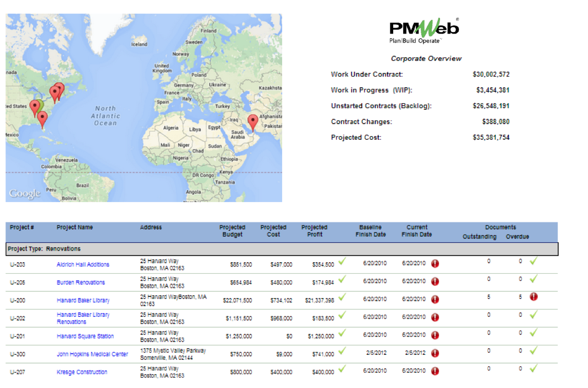Image resolution: width=588 pixels, height=388 pixels.
Task: Click address 1375 Mystic Valley Parkway
Action: click(x=173, y=351)
